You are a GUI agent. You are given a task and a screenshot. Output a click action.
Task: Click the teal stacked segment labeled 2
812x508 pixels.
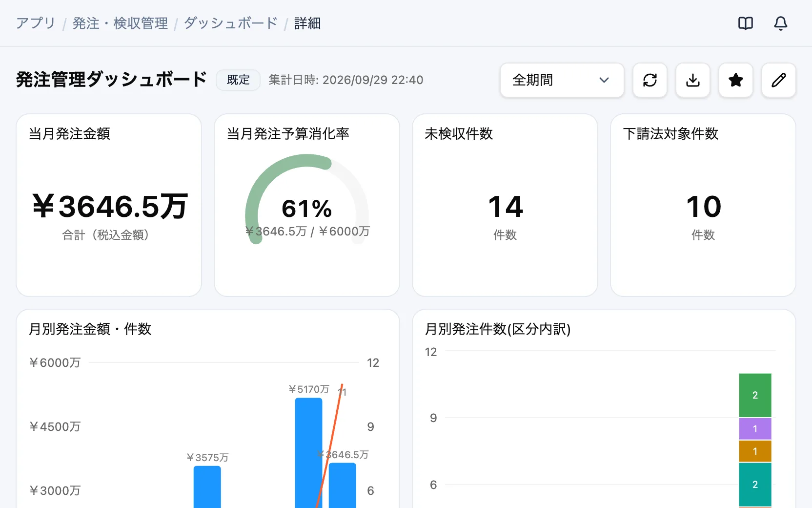[755, 485]
